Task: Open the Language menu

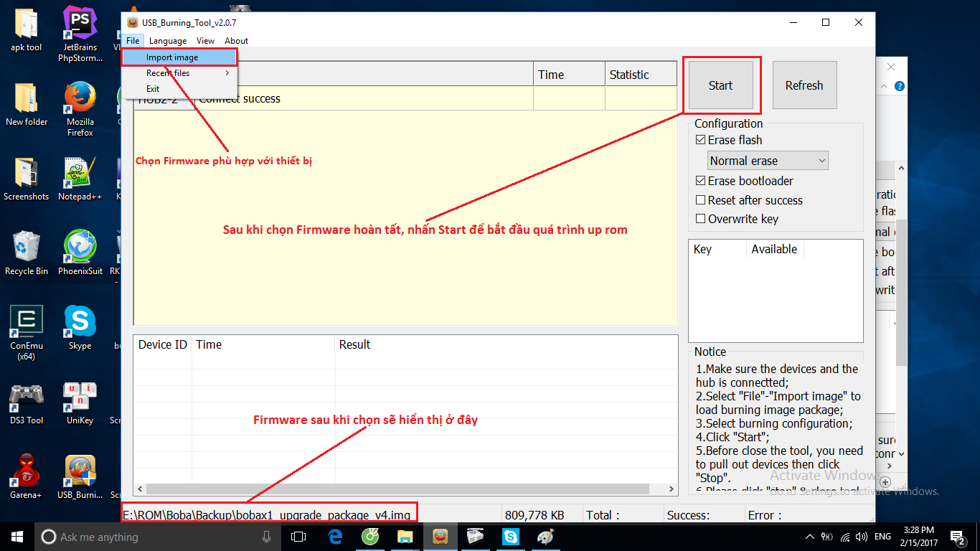Action: 168,41
